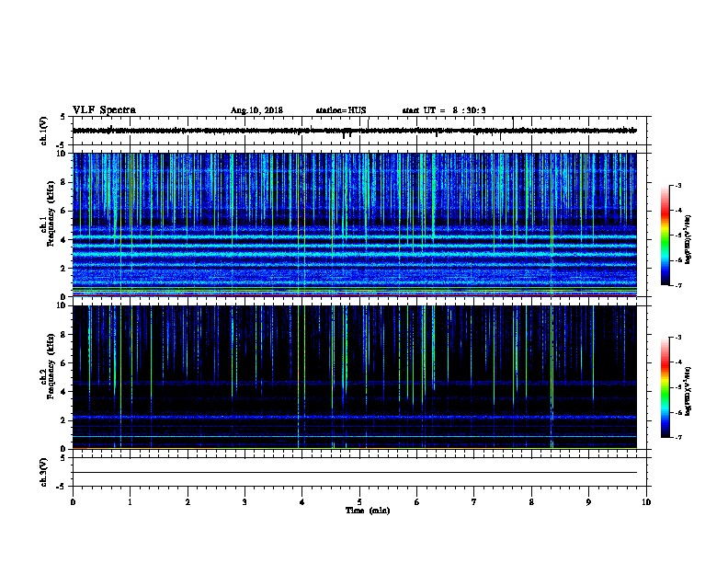Screen dimensions: 728x563
Task: Click time axis tick label "5" above Time (min)
Action: (x=359, y=502)
